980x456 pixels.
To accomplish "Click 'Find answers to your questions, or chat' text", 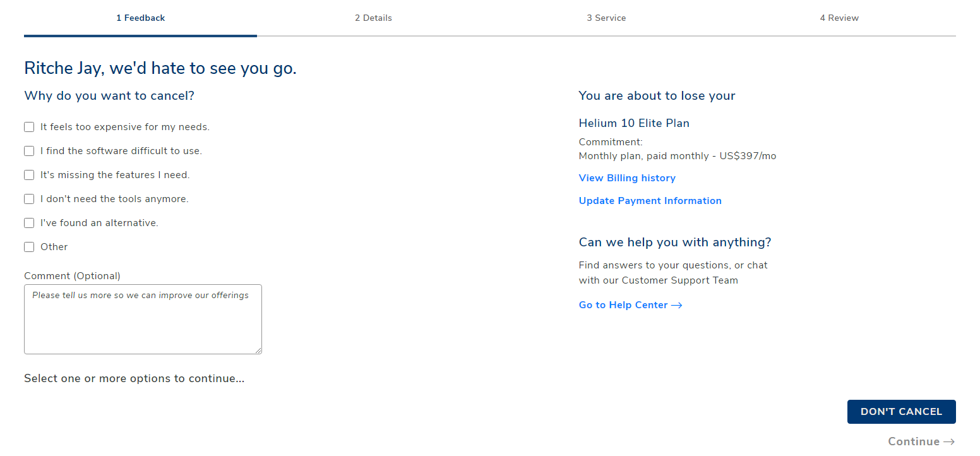I will tap(673, 265).
